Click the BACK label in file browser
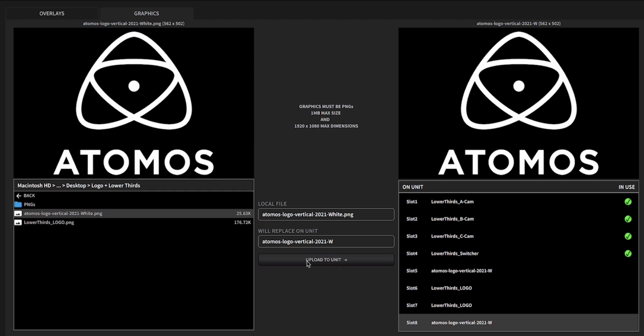This screenshot has width=644, height=336. pyautogui.click(x=29, y=196)
